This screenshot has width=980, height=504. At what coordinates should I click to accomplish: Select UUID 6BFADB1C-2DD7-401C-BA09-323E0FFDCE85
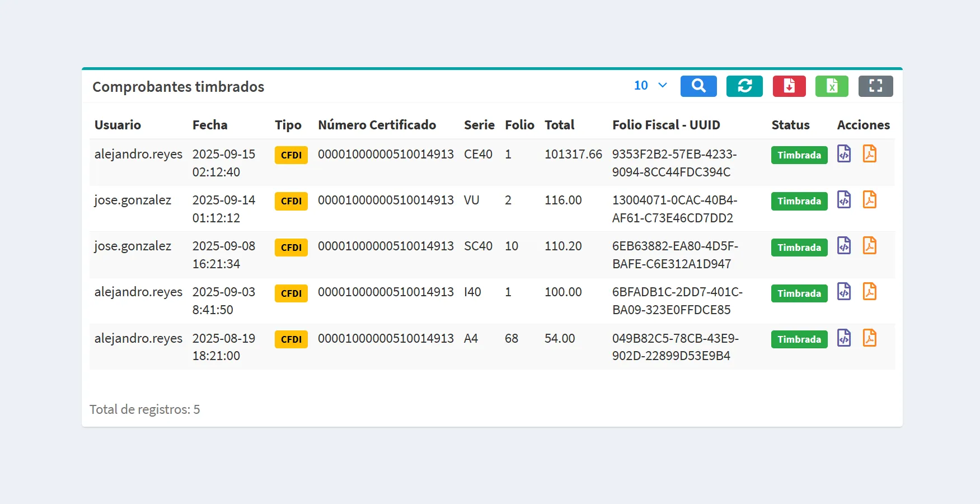(x=677, y=301)
